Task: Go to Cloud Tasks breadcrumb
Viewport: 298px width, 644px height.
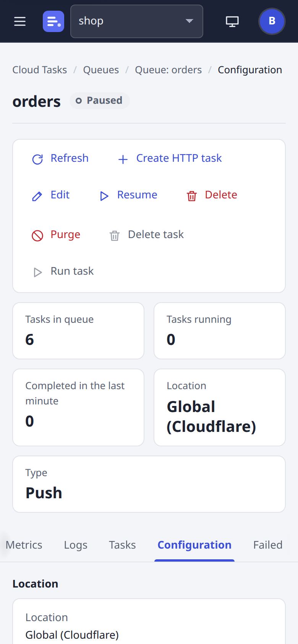Action: click(x=40, y=70)
